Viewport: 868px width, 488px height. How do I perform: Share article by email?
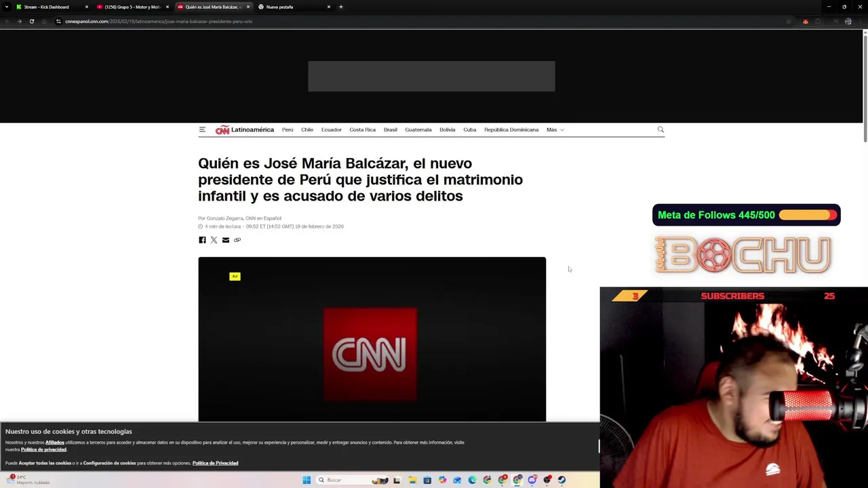226,240
